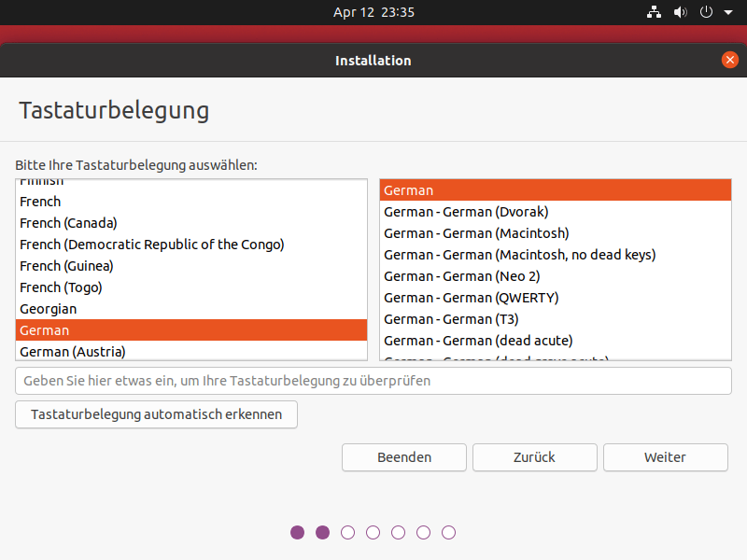Click the Zurück button
The height and width of the screenshot is (560, 747).
click(x=534, y=457)
